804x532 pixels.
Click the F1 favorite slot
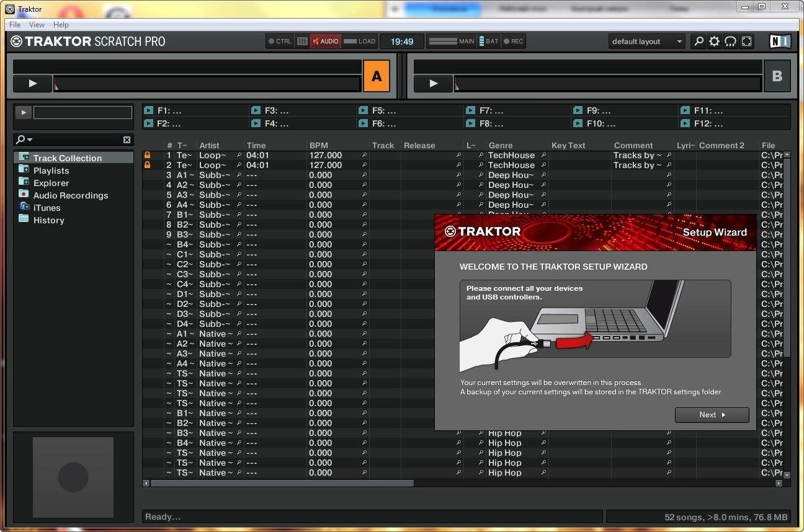click(x=195, y=110)
